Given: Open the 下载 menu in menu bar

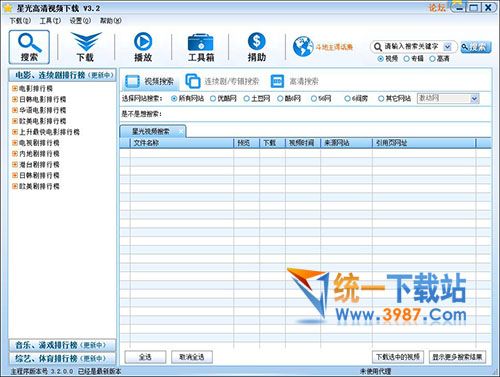Looking at the screenshot, I should [20, 21].
